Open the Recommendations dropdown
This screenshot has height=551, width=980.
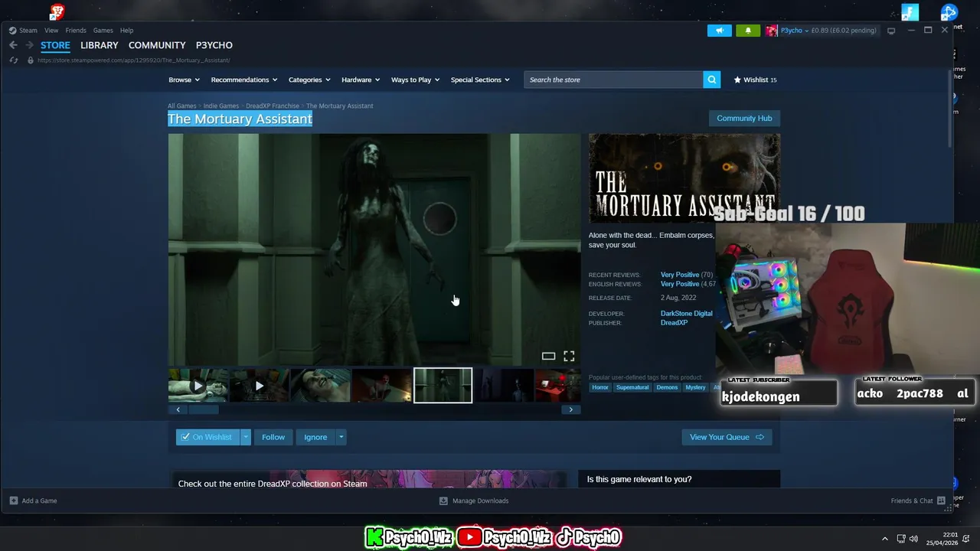point(244,80)
